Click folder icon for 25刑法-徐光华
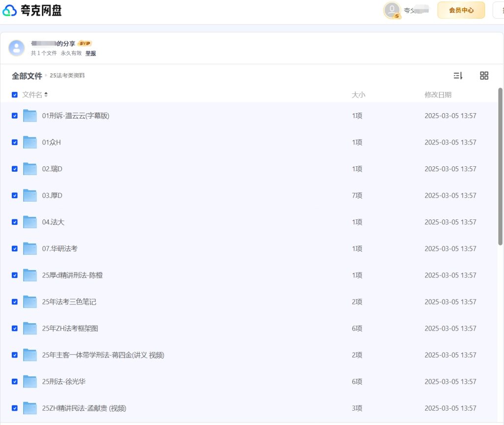The width and height of the screenshot is (504, 425). [30, 382]
